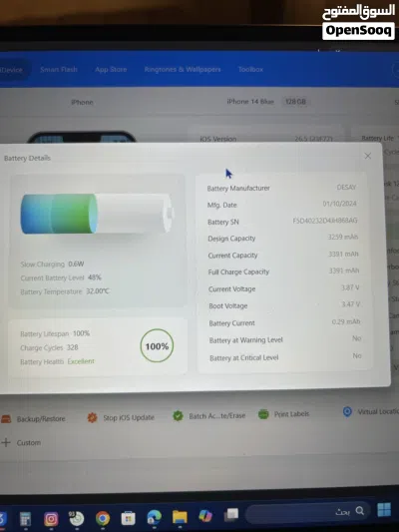The height and width of the screenshot is (532, 399).
Task: Open Ringtones & Wallpapers tab
Action: pos(183,69)
